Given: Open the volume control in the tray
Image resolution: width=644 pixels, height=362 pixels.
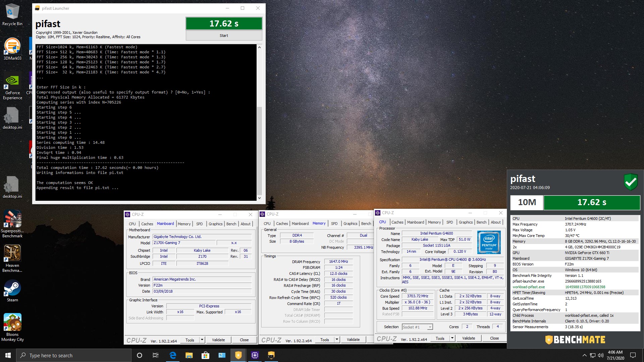Looking at the screenshot, I should point(600,355).
